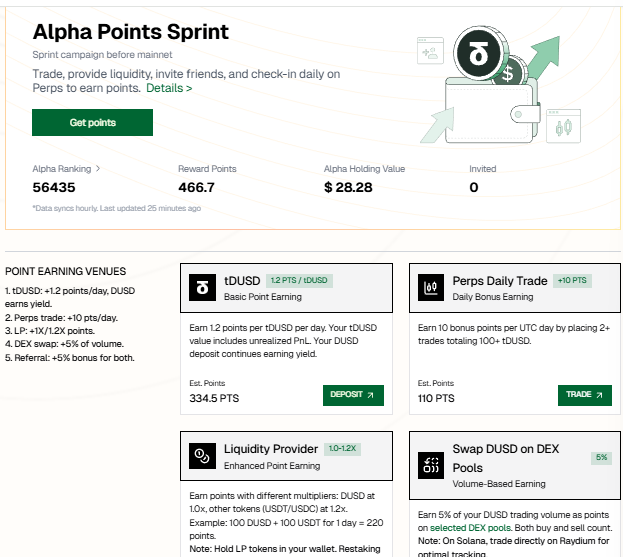Click the TRADE button on Perps card
Screen dimensions: 623x557
tap(584, 395)
